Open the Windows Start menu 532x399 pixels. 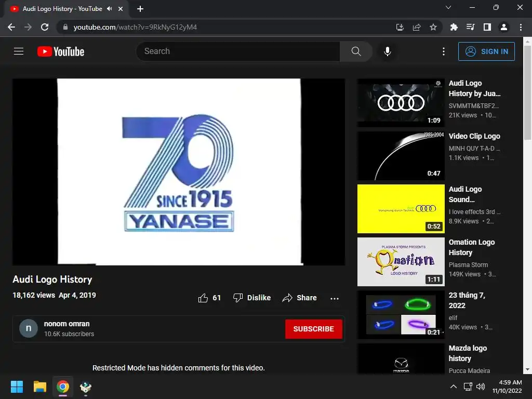(17, 387)
